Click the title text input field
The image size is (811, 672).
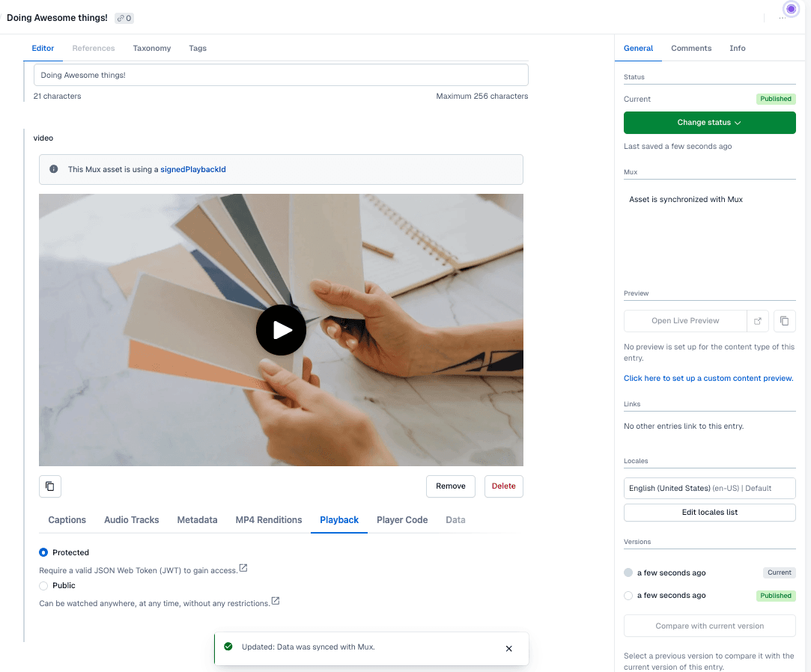point(281,76)
